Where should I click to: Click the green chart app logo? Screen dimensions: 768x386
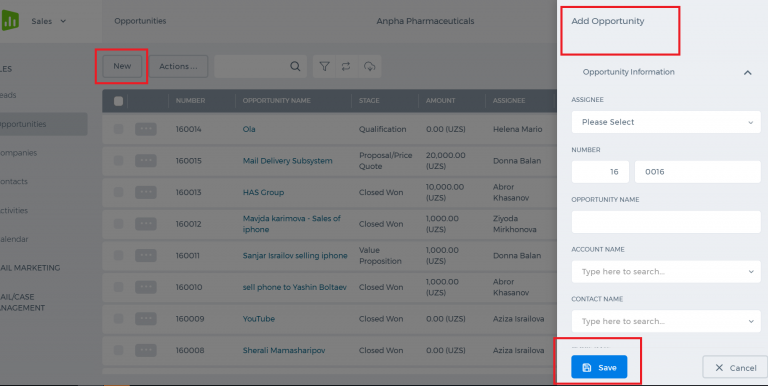tap(9, 21)
